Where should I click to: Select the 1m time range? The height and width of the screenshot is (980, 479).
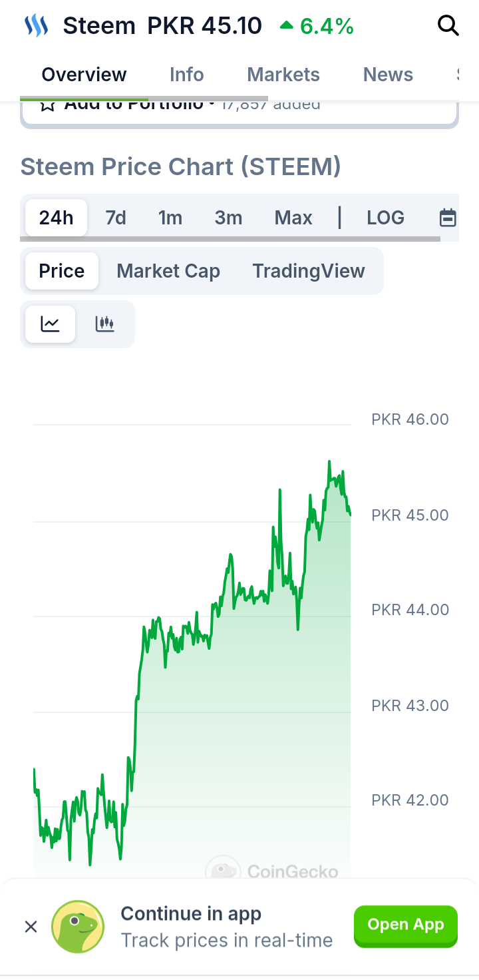(170, 218)
